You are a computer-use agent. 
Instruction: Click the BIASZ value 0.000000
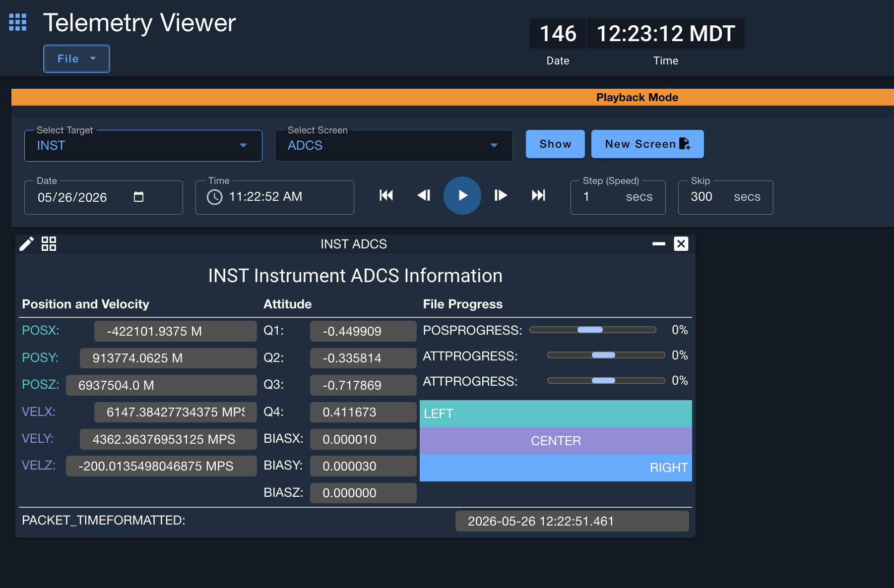pyautogui.click(x=363, y=493)
